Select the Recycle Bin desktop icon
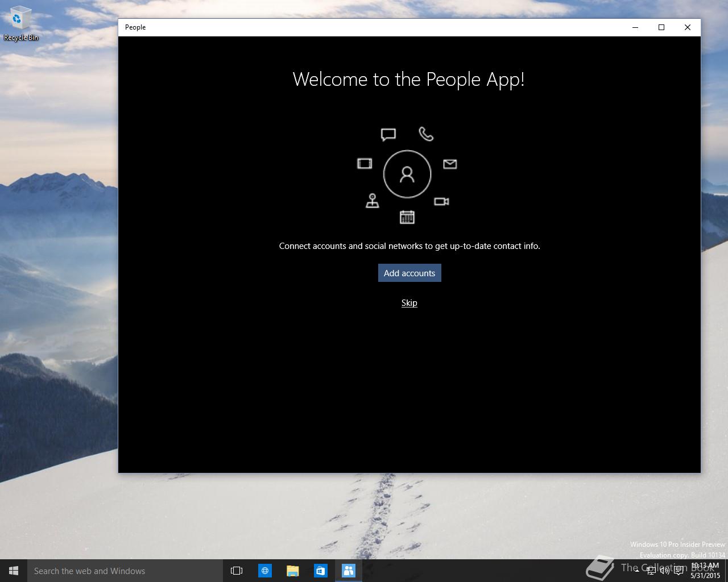 tap(21, 24)
